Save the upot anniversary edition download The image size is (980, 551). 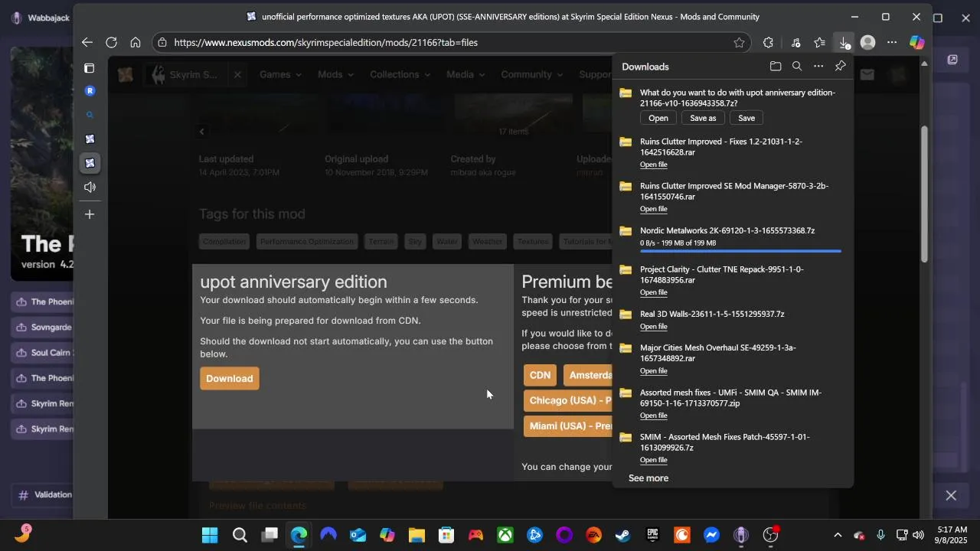(746, 118)
